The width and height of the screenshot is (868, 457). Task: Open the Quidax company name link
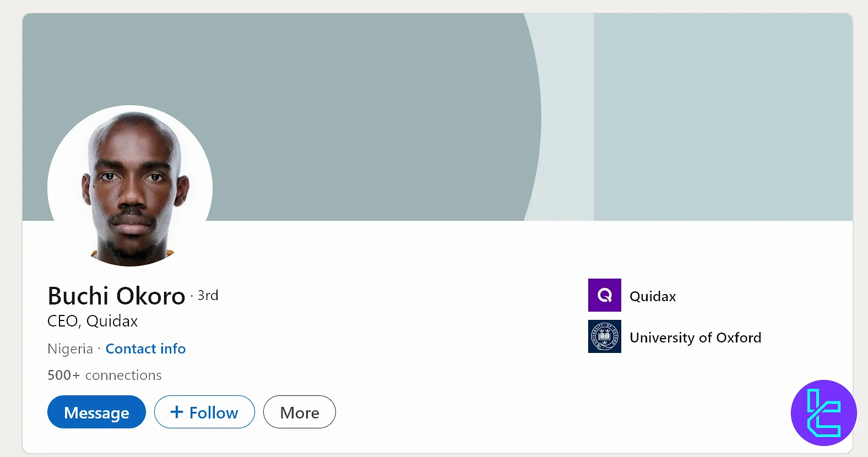pos(653,296)
